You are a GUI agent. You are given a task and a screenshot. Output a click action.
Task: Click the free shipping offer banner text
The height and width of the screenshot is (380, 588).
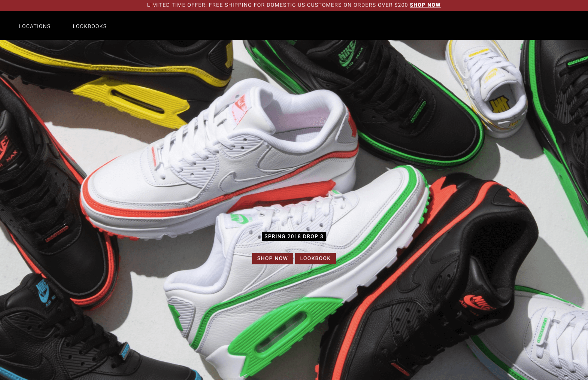[x=277, y=5]
